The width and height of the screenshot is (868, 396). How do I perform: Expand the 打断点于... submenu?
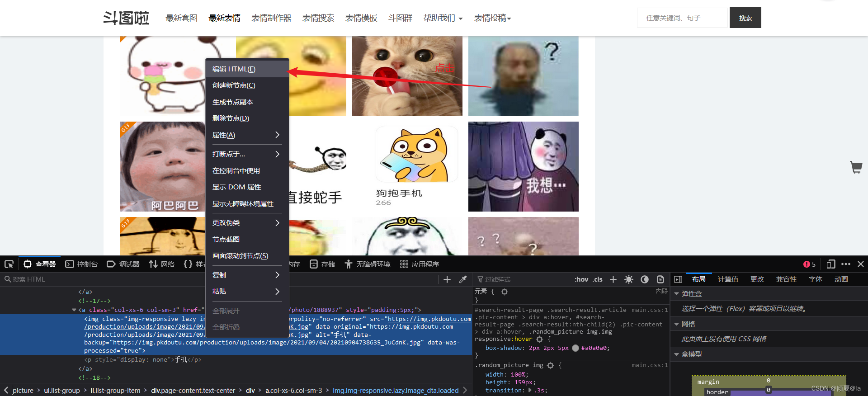tap(247, 154)
